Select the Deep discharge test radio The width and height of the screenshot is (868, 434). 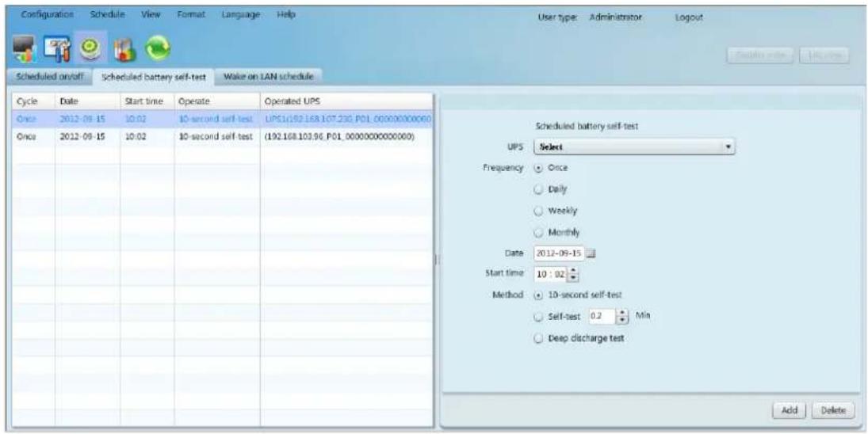[537, 338]
